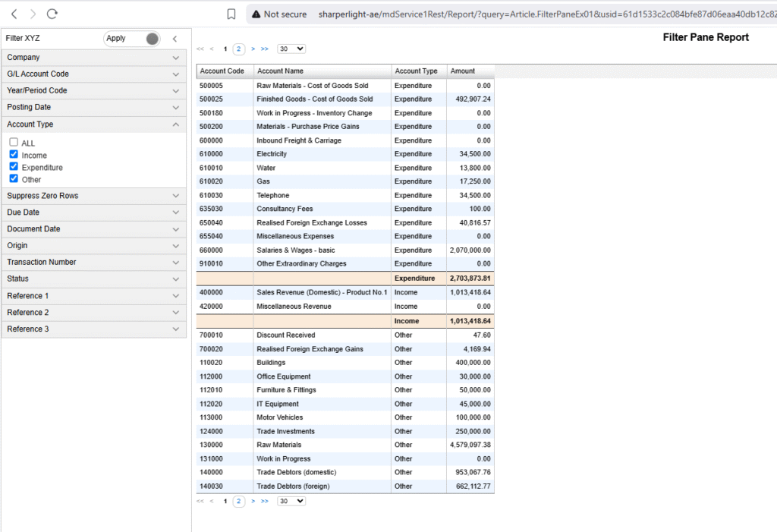Expand the Due Date filter
This screenshot has width=777, height=532.
pos(94,212)
